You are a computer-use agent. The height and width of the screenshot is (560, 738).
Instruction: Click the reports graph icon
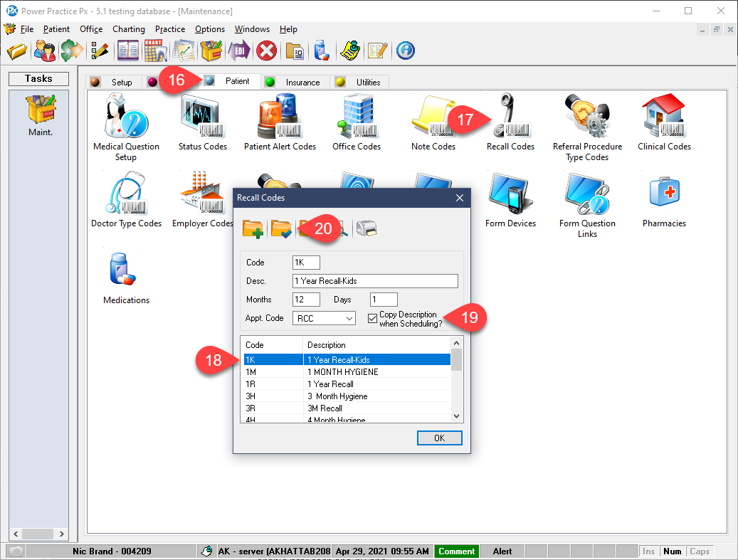(x=184, y=51)
